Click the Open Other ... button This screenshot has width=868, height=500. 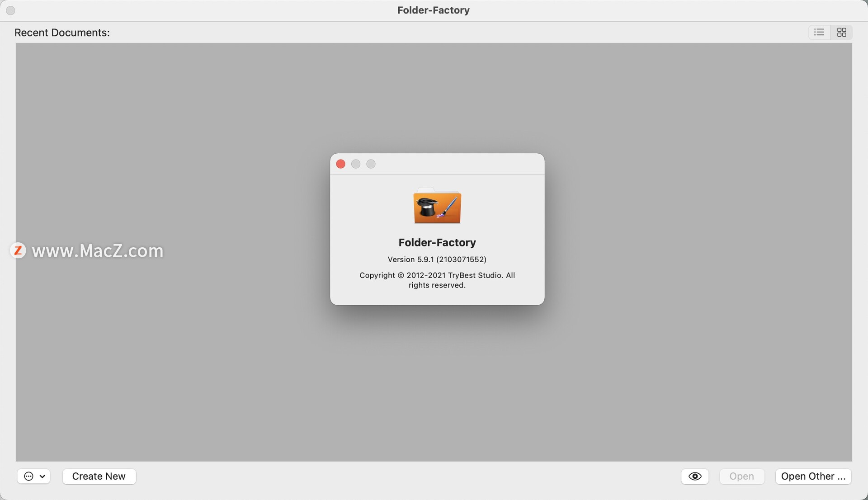(813, 476)
